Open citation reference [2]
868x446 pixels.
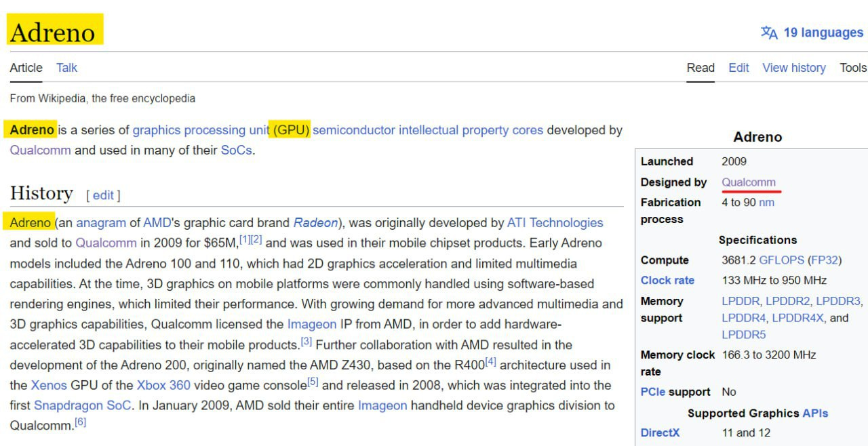pos(256,239)
